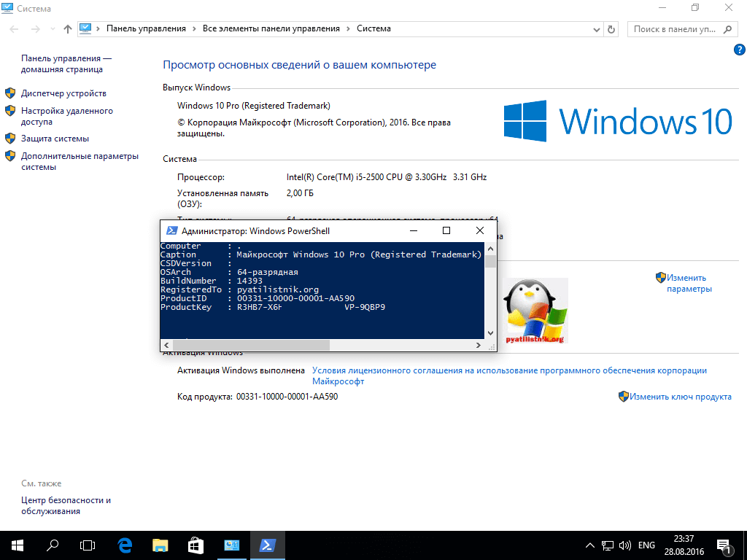Click PowerShell vertical scrollbar up arrow

click(490, 249)
